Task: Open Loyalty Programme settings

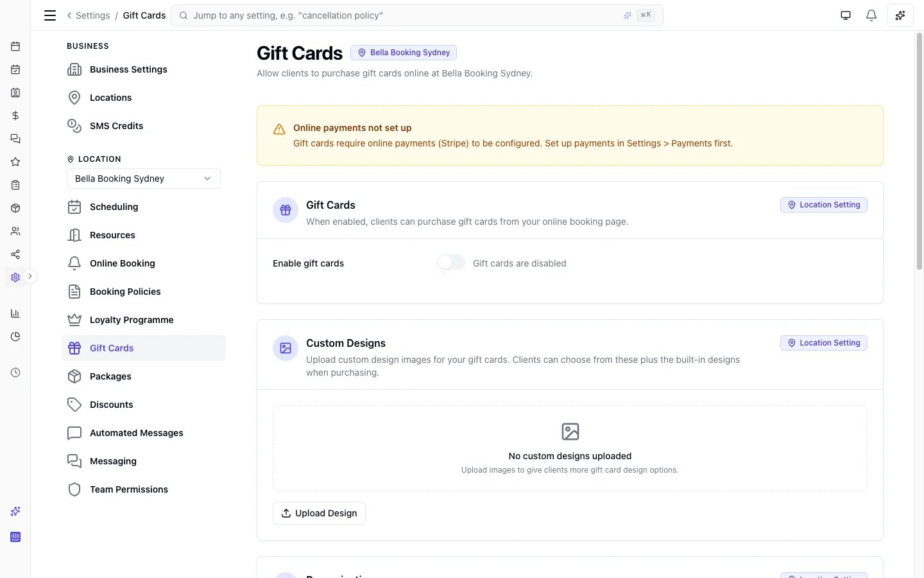Action: click(x=144, y=320)
